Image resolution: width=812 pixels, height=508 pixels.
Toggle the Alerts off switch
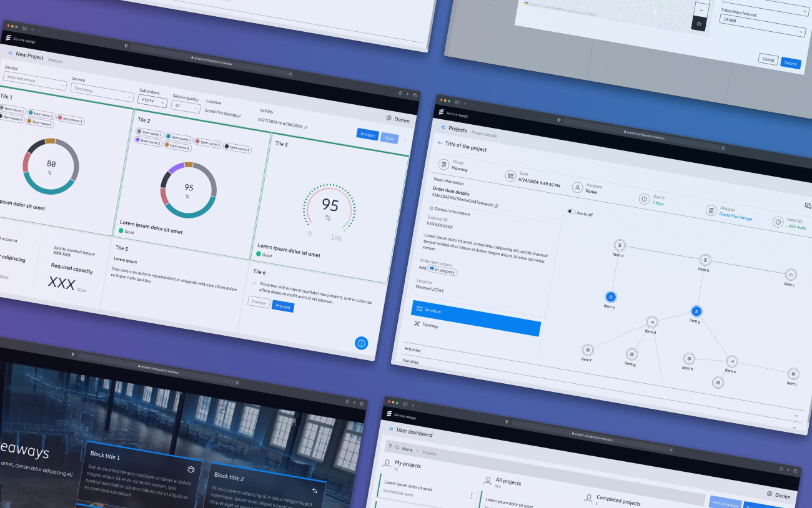tap(571, 212)
